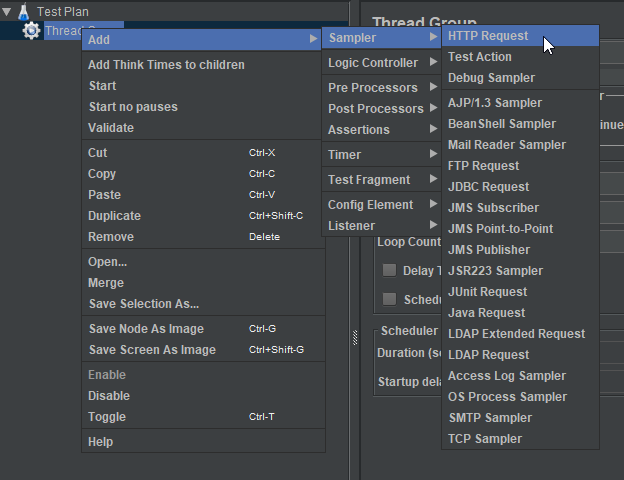
Task: Open the Timer submenu arrow
Action: click(x=433, y=154)
